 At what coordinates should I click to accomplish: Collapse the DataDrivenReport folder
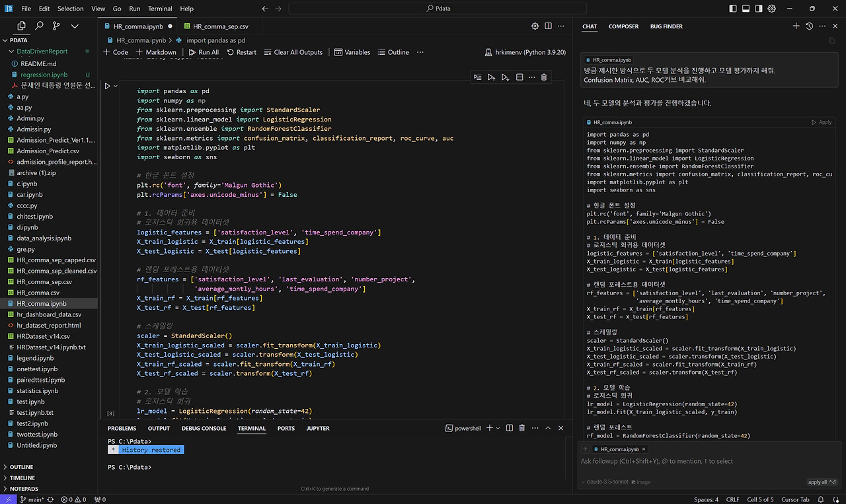(42, 51)
